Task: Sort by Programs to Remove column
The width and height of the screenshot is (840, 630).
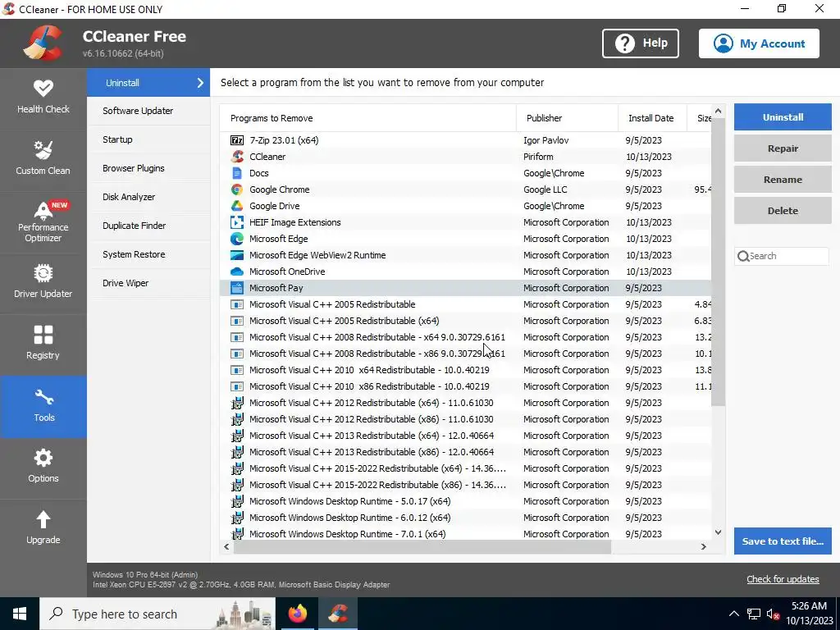Action: (x=368, y=118)
